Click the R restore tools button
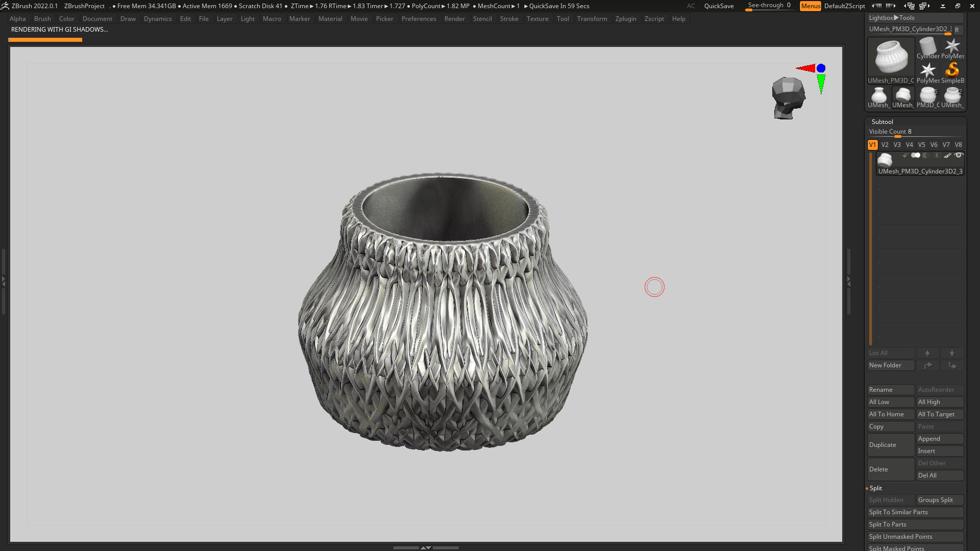This screenshot has width=980, height=551. coord(957,30)
